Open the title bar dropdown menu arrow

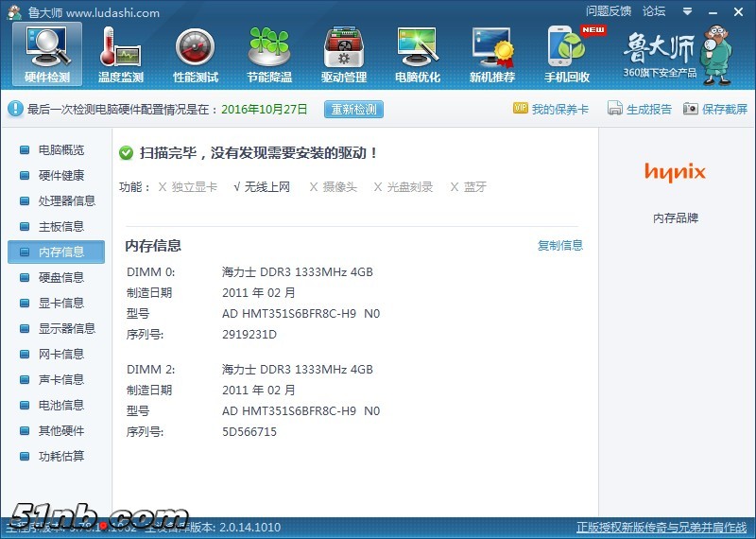[x=687, y=11]
